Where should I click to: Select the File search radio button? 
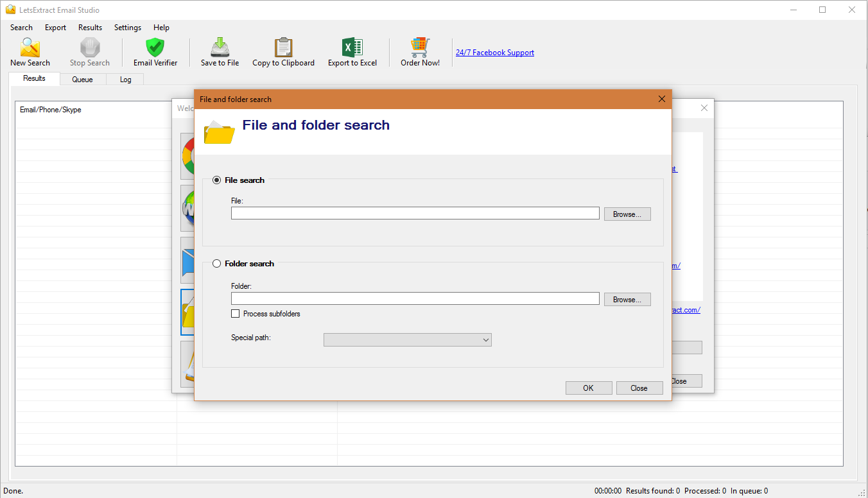(x=217, y=180)
